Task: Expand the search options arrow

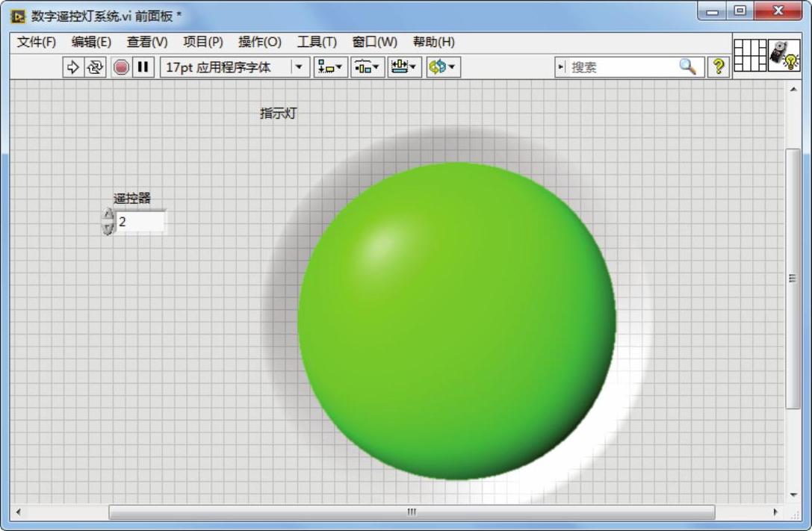Action: pyautogui.click(x=561, y=67)
